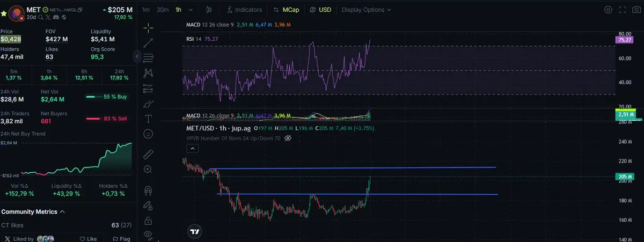This screenshot has width=644, height=242.
Task: Open the MET token logo
Action: pyautogui.click(x=17, y=13)
